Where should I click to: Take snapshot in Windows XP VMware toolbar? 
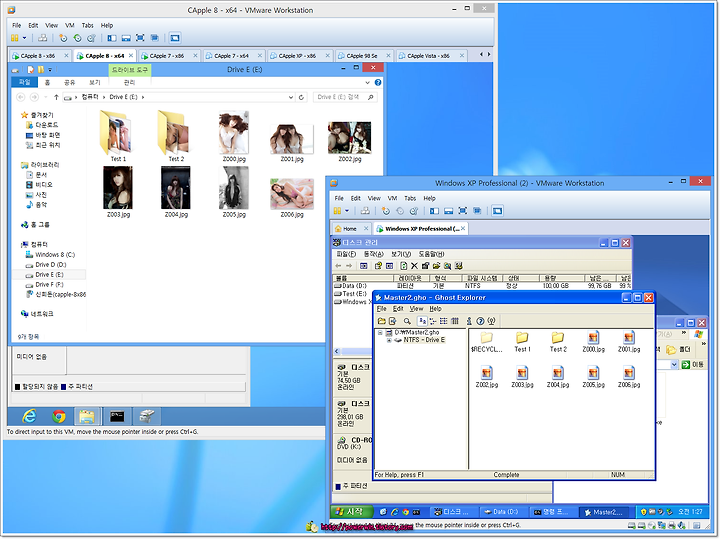pyautogui.click(x=386, y=211)
